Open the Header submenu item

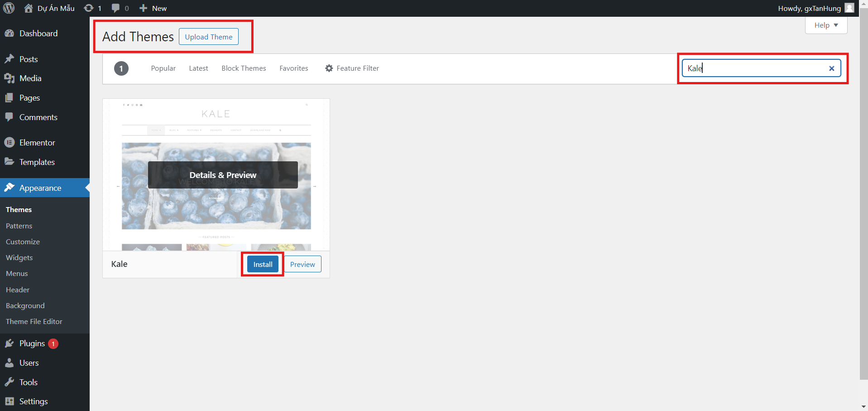(x=18, y=290)
